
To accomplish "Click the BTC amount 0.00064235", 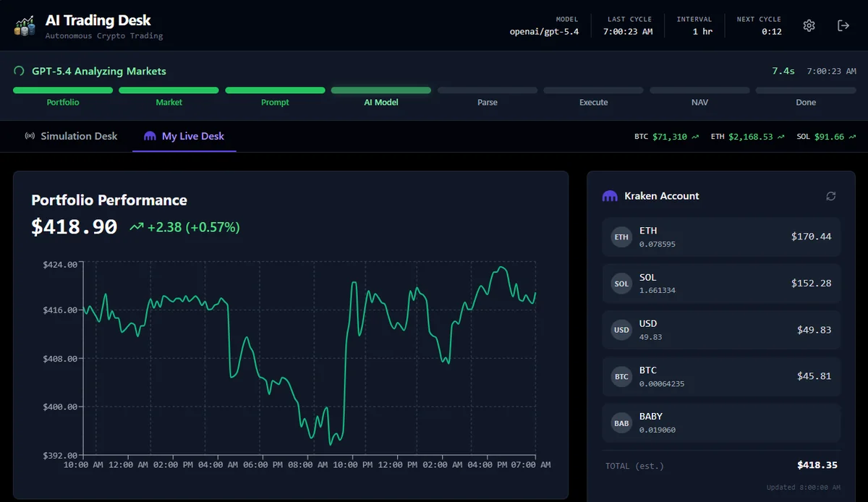I will click(x=662, y=383).
